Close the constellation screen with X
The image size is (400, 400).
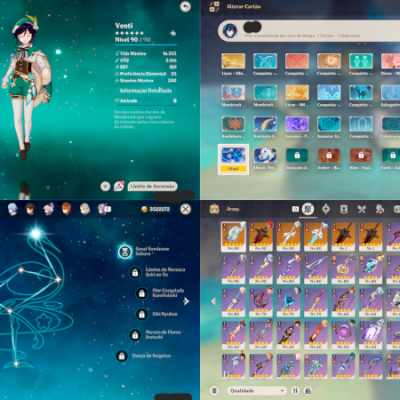(x=185, y=209)
